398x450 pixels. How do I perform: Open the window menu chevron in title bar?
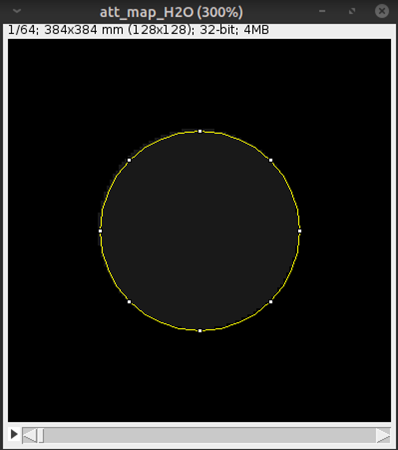coord(17,11)
